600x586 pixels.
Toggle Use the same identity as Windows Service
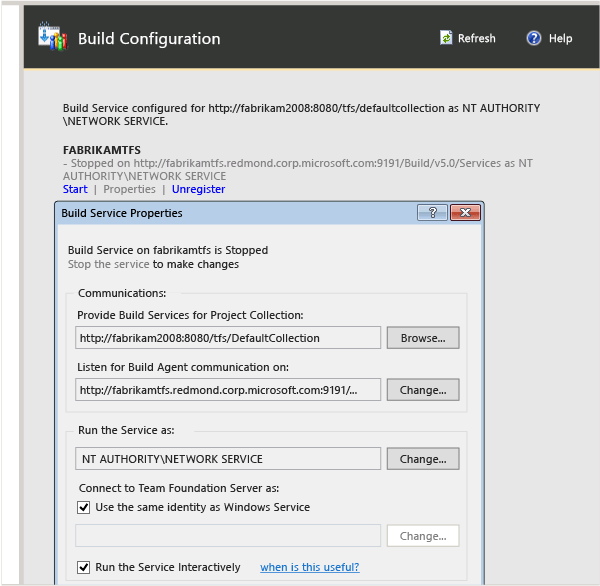[x=83, y=508]
